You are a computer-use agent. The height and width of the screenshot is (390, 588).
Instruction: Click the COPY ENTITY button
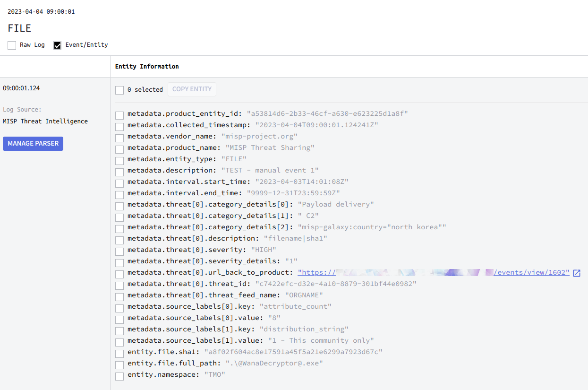coord(192,89)
